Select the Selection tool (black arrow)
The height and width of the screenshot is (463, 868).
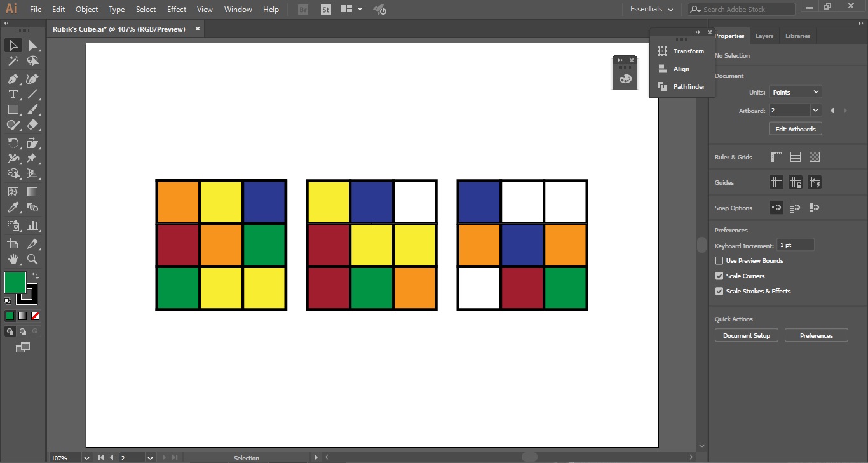pos(13,46)
